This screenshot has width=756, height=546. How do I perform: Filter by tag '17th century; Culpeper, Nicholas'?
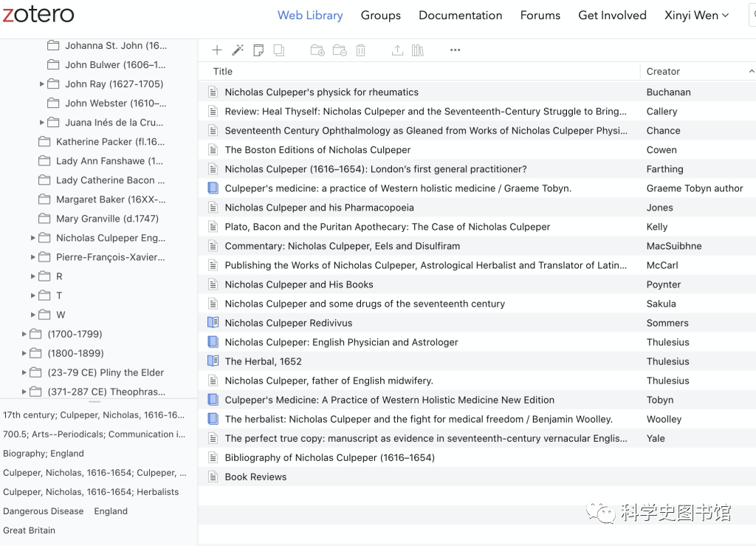click(x=94, y=414)
